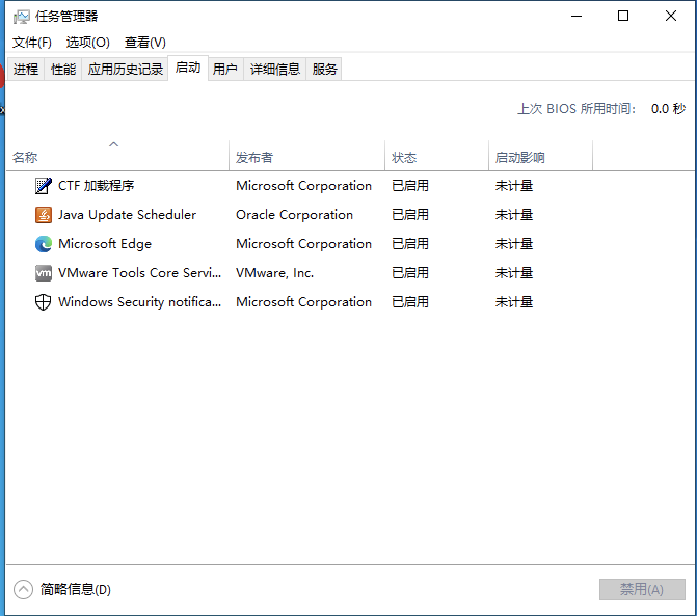Screen dimensions: 697x616
Task: Click sort arrow above 名称 column
Action: [x=114, y=144]
